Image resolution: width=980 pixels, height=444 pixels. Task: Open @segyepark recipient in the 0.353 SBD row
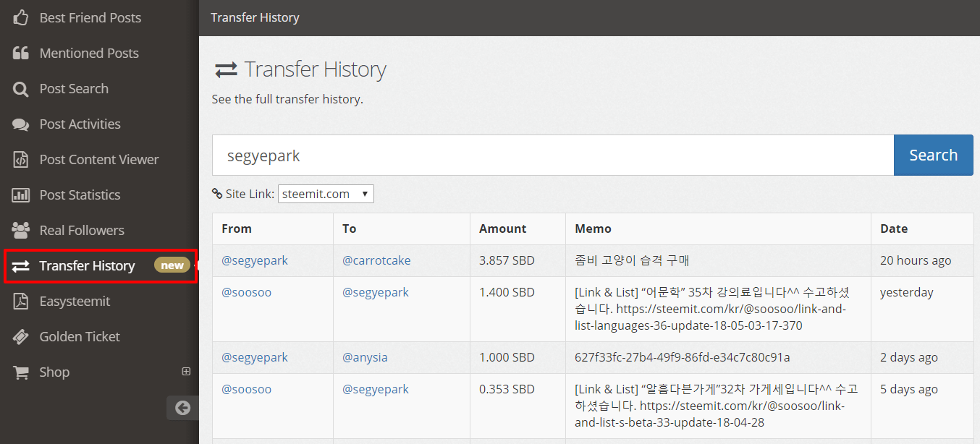coord(376,389)
